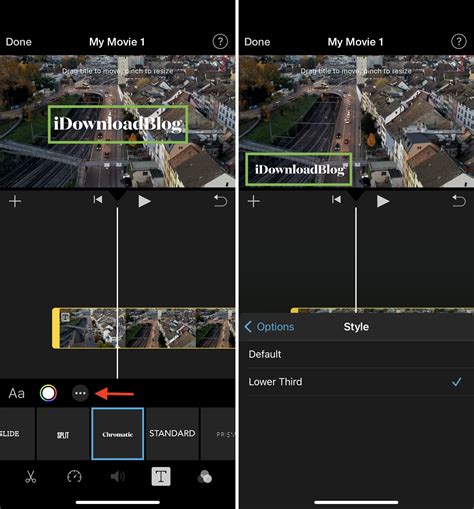Tap Done in the left screen

[x=19, y=42]
